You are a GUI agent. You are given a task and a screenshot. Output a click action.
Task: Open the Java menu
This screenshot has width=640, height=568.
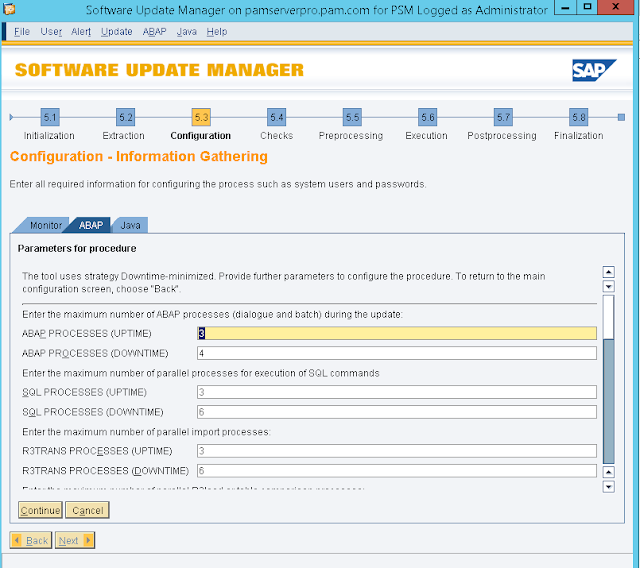click(187, 32)
